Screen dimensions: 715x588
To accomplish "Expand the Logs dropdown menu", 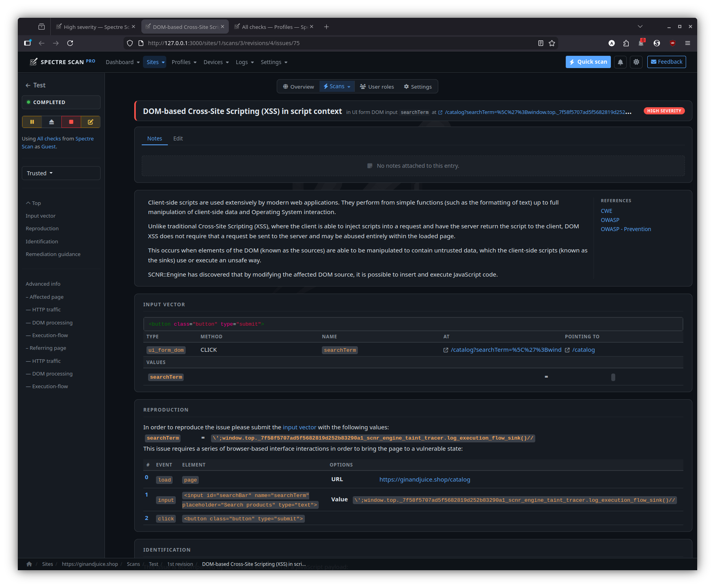I will (245, 62).
